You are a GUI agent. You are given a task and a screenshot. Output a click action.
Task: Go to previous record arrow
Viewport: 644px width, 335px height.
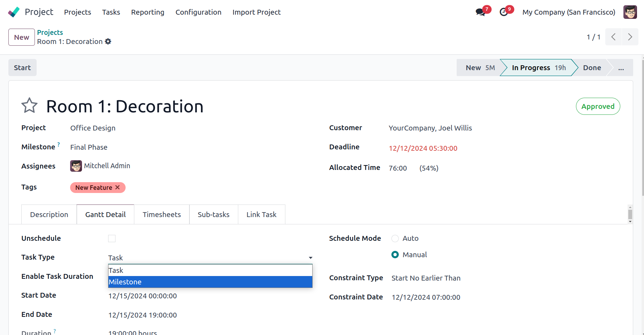pyautogui.click(x=613, y=37)
